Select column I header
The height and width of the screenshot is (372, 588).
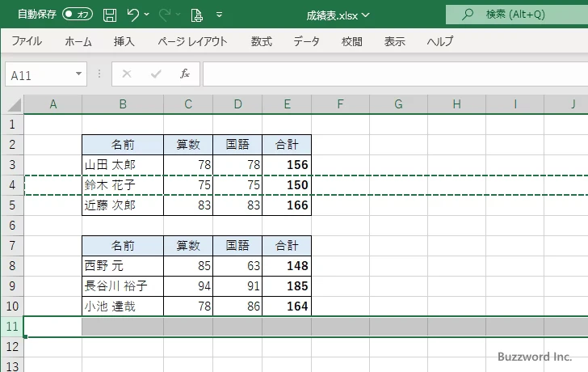514,104
